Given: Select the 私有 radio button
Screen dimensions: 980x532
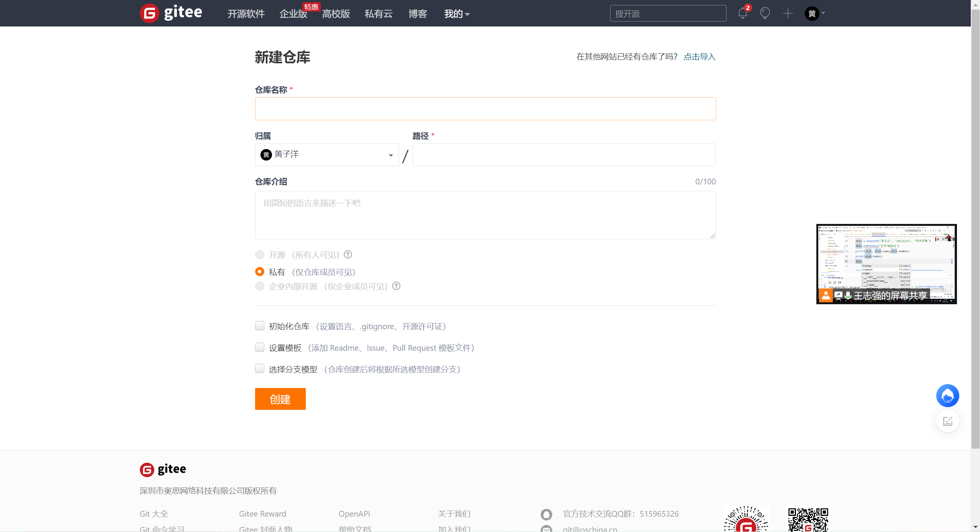Looking at the screenshot, I should (x=260, y=272).
